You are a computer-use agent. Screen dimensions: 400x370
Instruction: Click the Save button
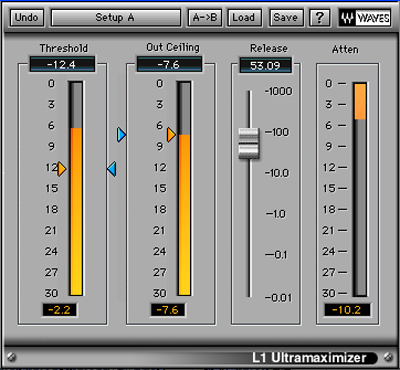click(286, 17)
